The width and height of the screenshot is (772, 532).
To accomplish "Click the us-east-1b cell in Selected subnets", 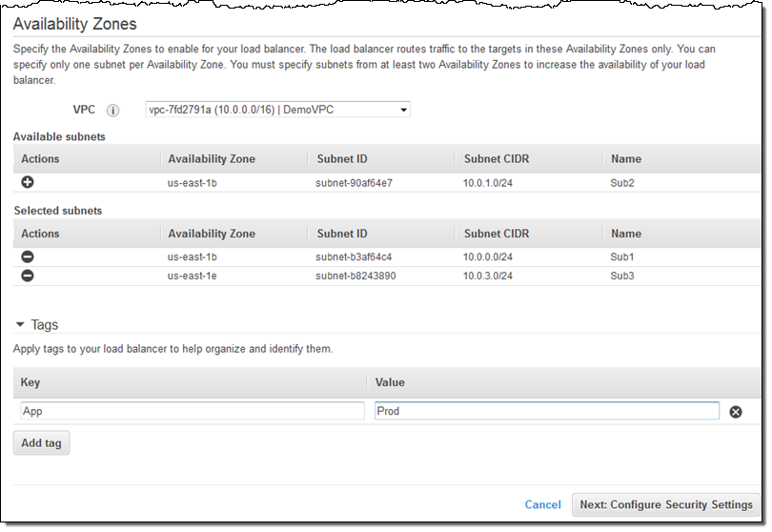I will (192, 256).
